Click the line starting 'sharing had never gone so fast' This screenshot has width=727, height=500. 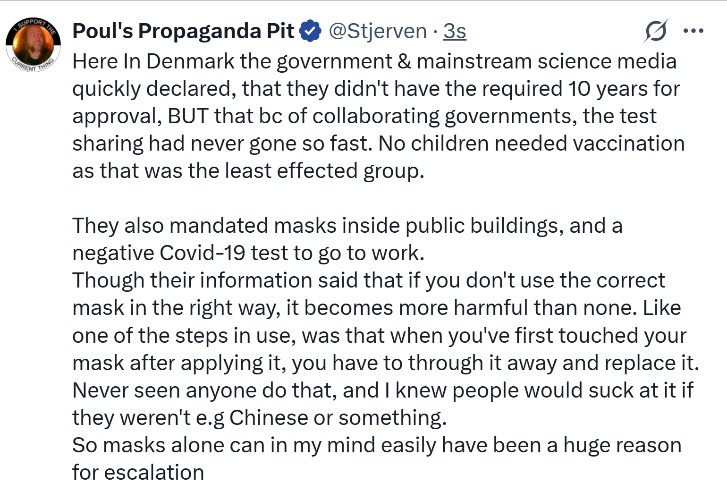[378, 144]
